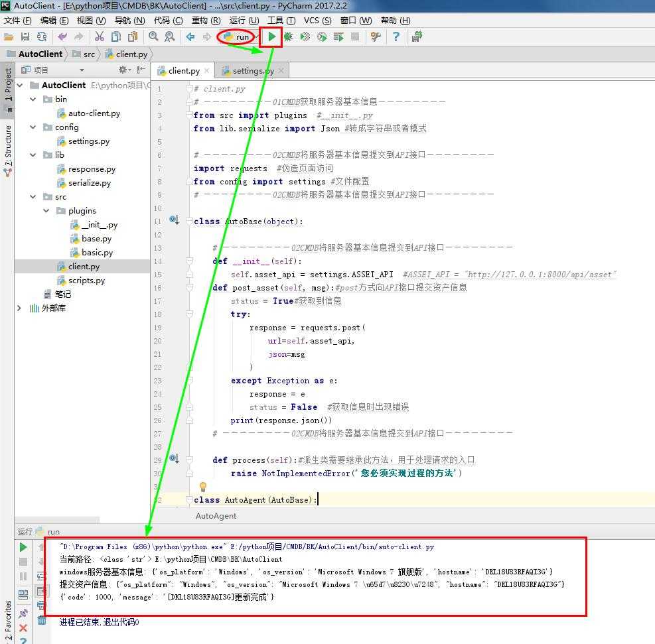Click the Copy icon in toolbar
This screenshot has width=655, height=644.
click(x=115, y=36)
